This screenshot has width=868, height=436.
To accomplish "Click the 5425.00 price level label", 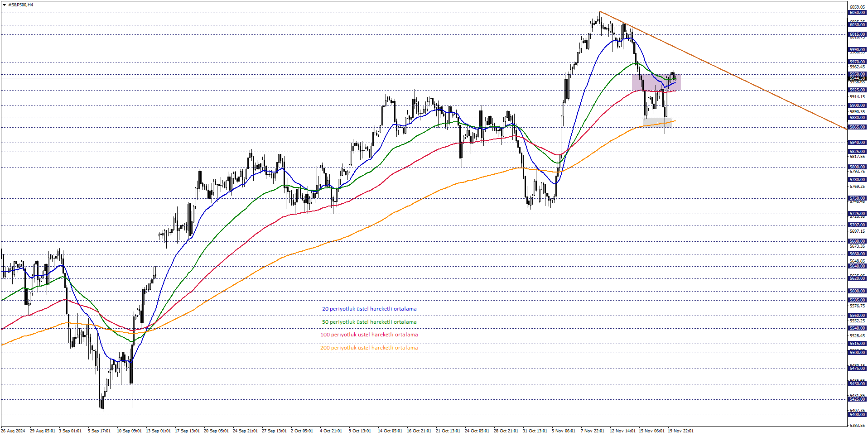I will pos(857,399).
